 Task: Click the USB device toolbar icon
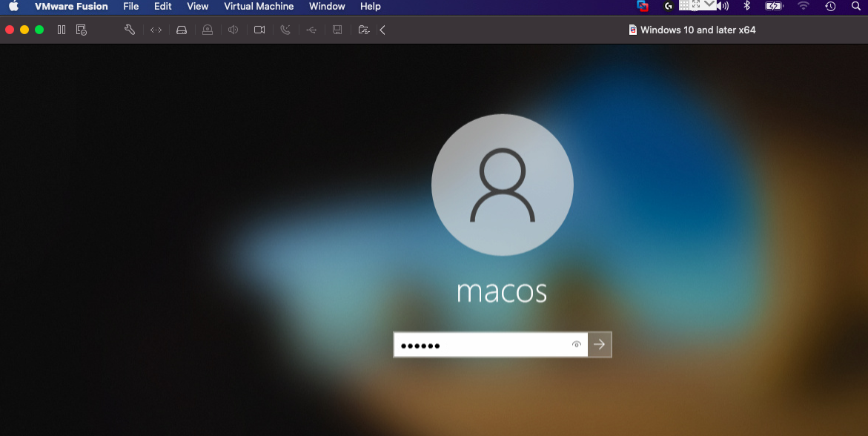311,30
